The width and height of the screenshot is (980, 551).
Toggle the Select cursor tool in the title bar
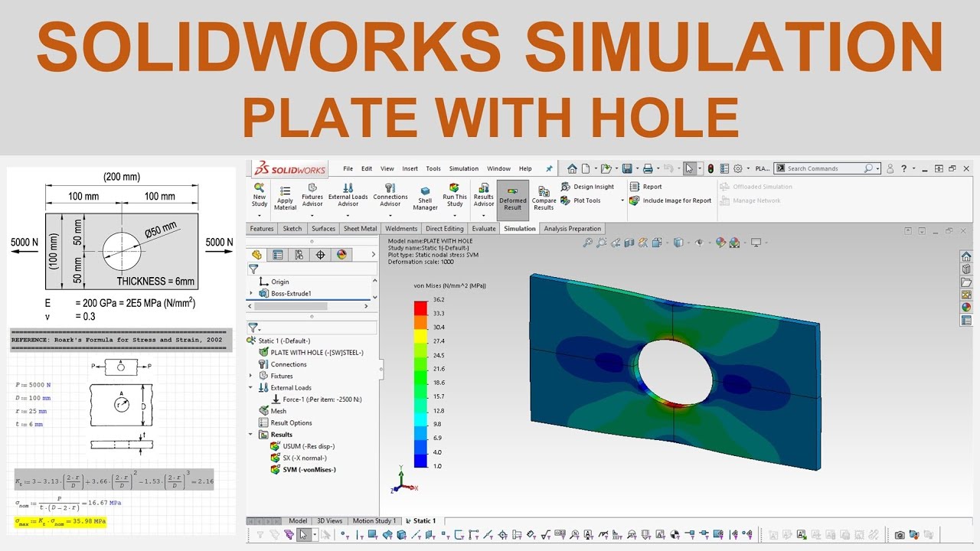point(689,168)
